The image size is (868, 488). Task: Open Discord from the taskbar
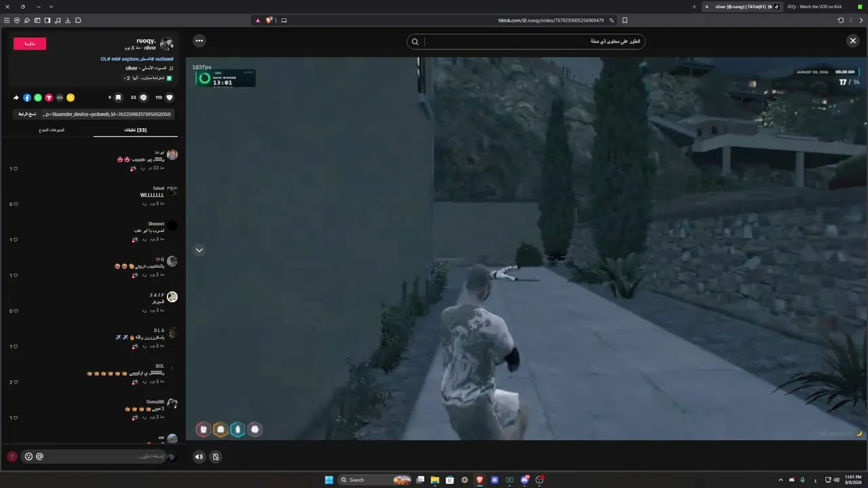click(524, 480)
